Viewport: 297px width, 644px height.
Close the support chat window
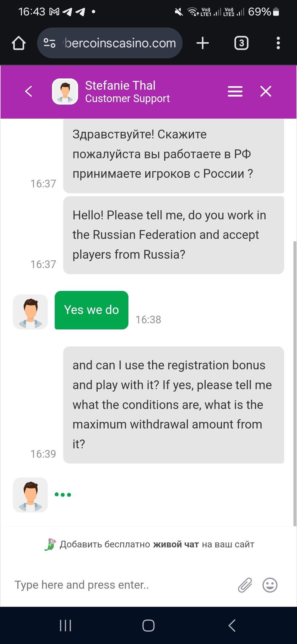coord(266,91)
